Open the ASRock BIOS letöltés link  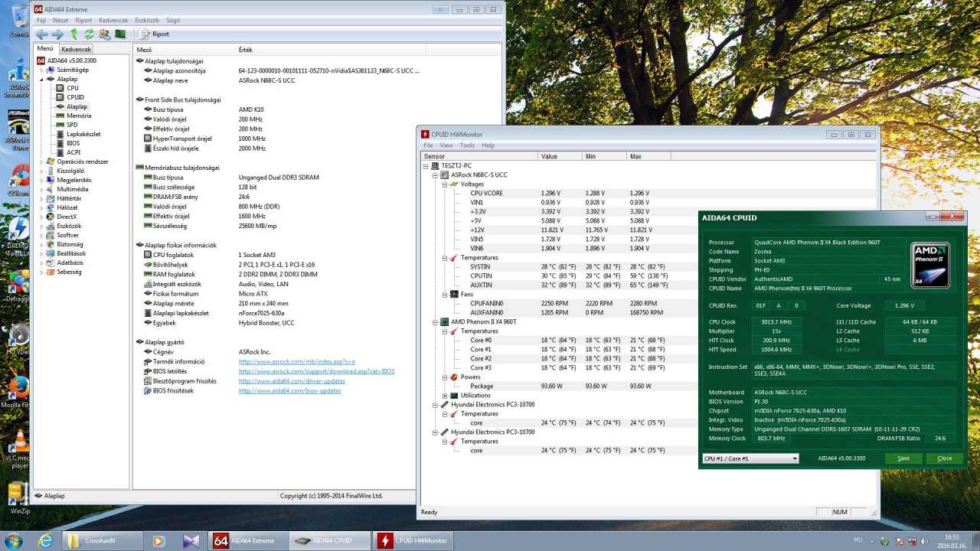click(x=316, y=371)
